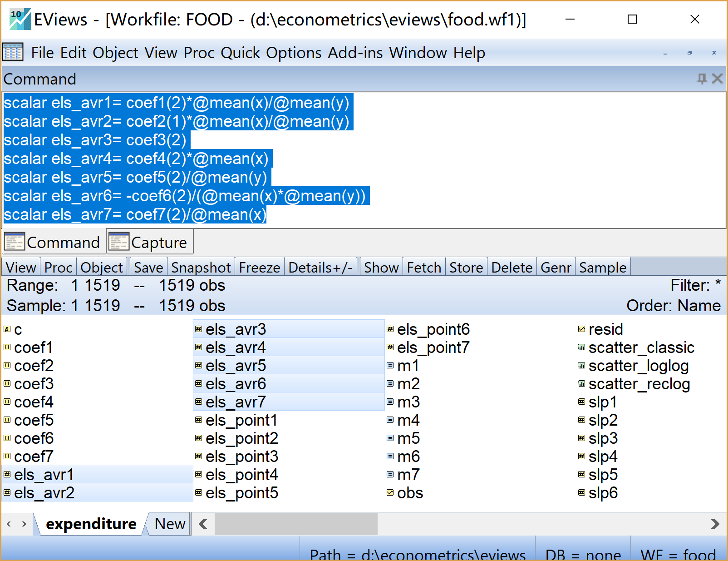Click the Freeze button
This screenshot has width=728, height=561.
click(259, 268)
